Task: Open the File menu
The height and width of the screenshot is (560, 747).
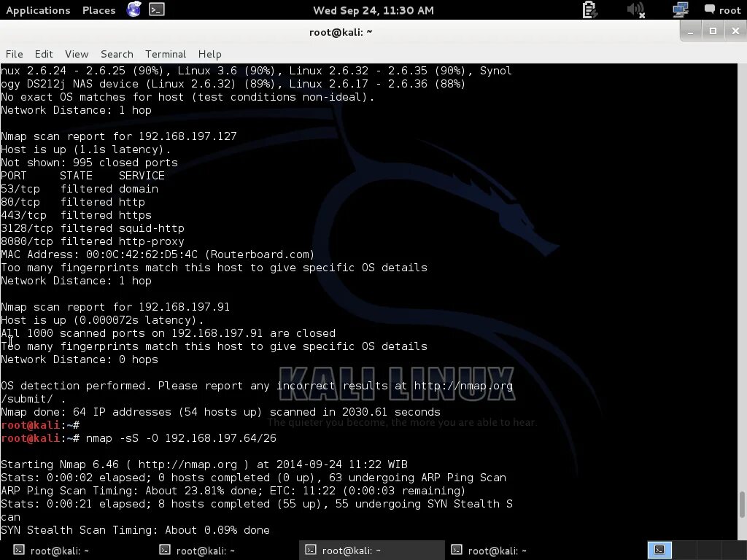Action: pyautogui.click(x=15, y=54)
